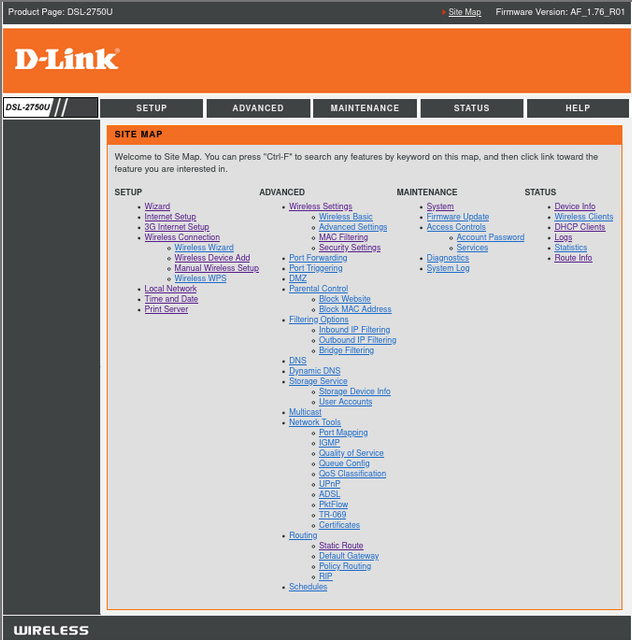Screen dimensions: 632x640
Task: Open the Schedules link
Action: click(308, 587)
